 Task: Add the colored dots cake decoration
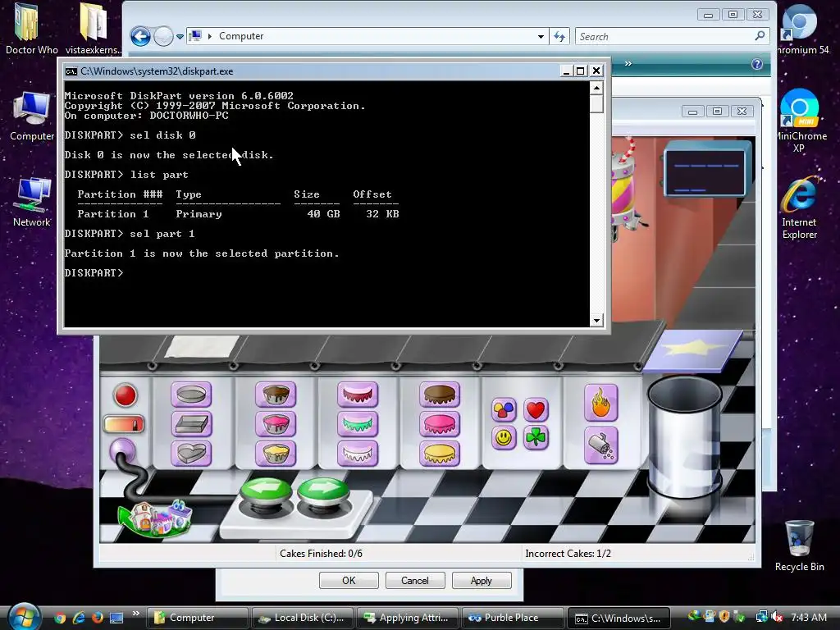504,410
